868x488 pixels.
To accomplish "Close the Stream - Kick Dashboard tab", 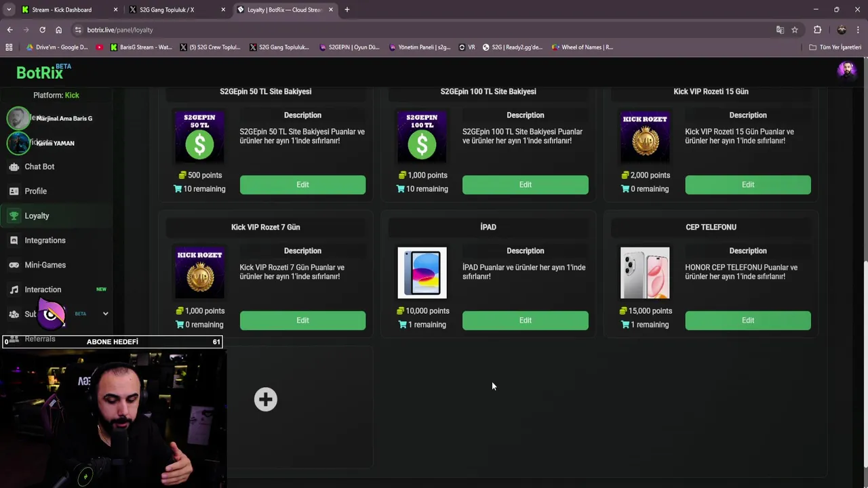I will tap(116, 9).
